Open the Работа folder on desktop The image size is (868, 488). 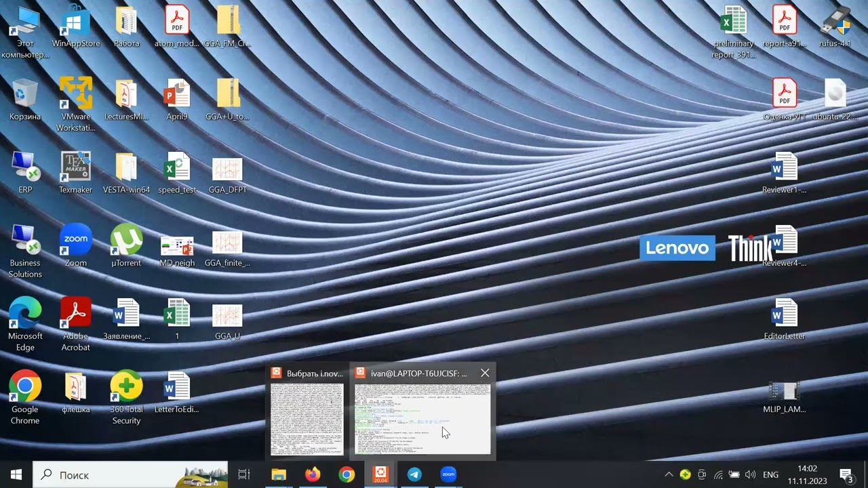(127, 27)
